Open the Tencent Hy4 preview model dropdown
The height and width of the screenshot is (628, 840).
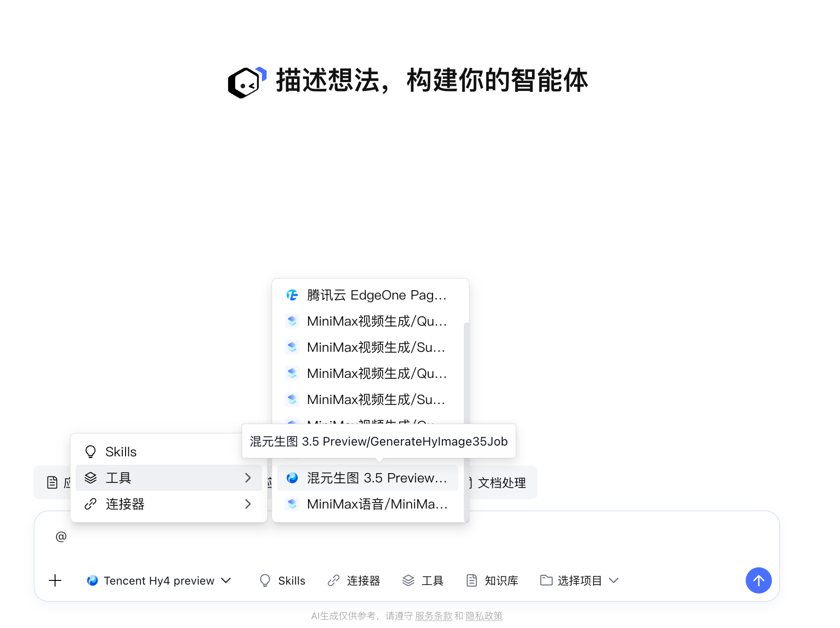tap(159, 580)
